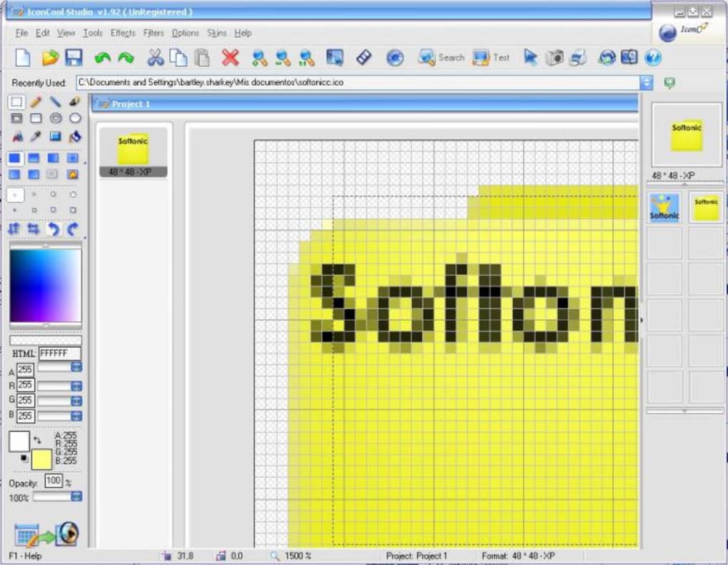Image resolution: width=728 pixels, height=565 pixels.
Task: Select the Eyedropper color picker tool
Action: tap(36, 136)
